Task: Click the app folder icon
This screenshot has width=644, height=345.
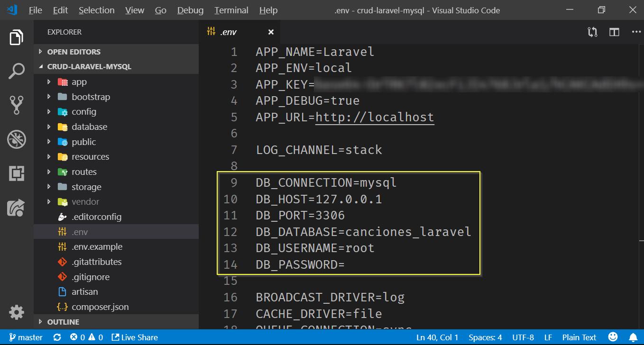Action: 63,82
